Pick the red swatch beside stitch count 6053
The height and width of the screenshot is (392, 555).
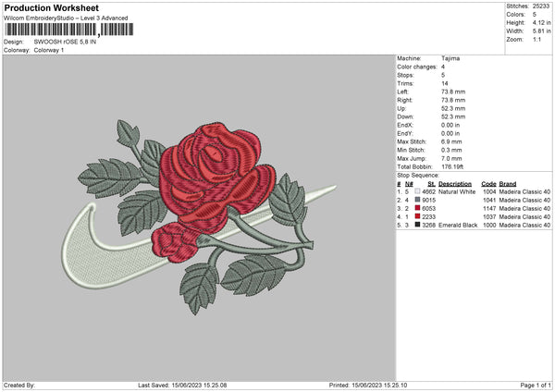(x=417, y=208)
